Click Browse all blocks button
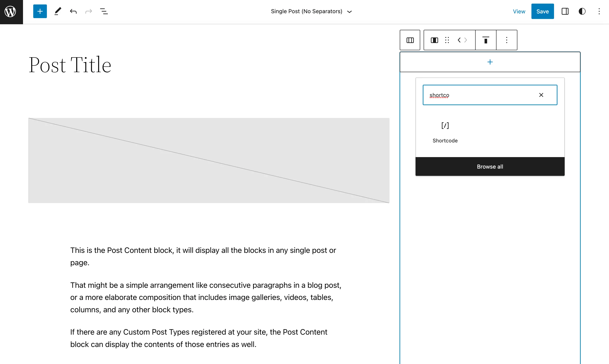Screen dimensions: 609x364 point(490,166)
